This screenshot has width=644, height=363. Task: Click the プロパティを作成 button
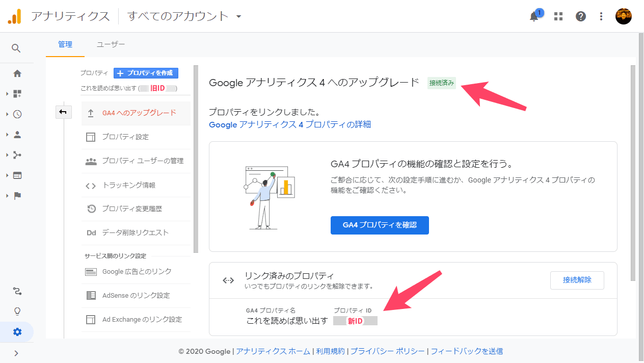pos(146,73)
